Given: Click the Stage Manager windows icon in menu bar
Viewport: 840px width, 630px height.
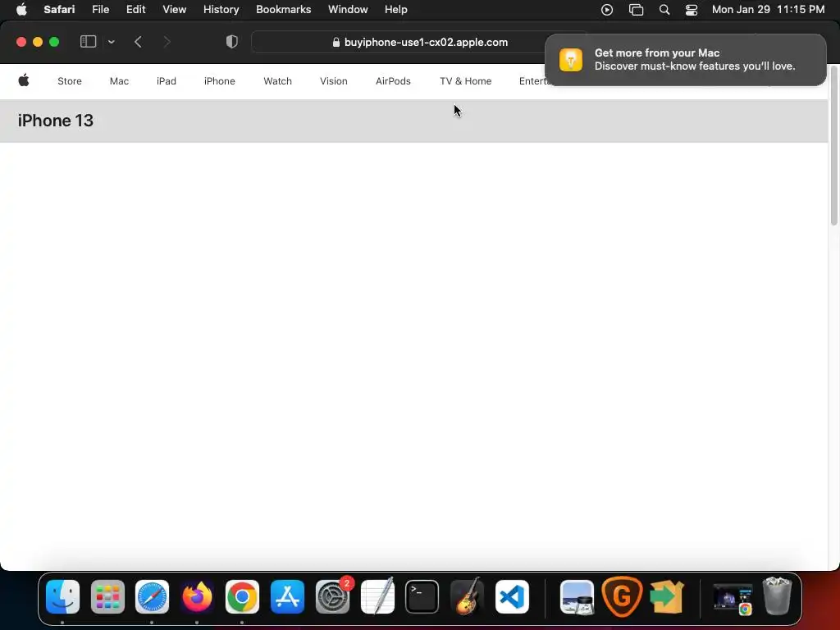Looking at the screenshot, I should pos(636,10).
